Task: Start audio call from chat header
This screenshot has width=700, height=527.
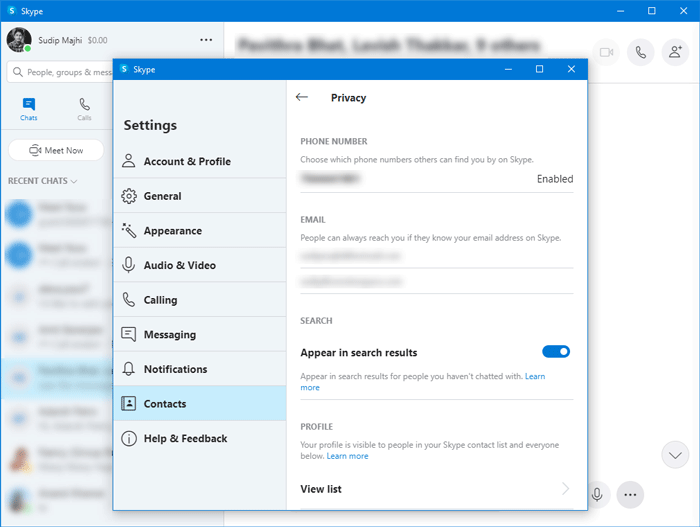Action: point(641,52)
